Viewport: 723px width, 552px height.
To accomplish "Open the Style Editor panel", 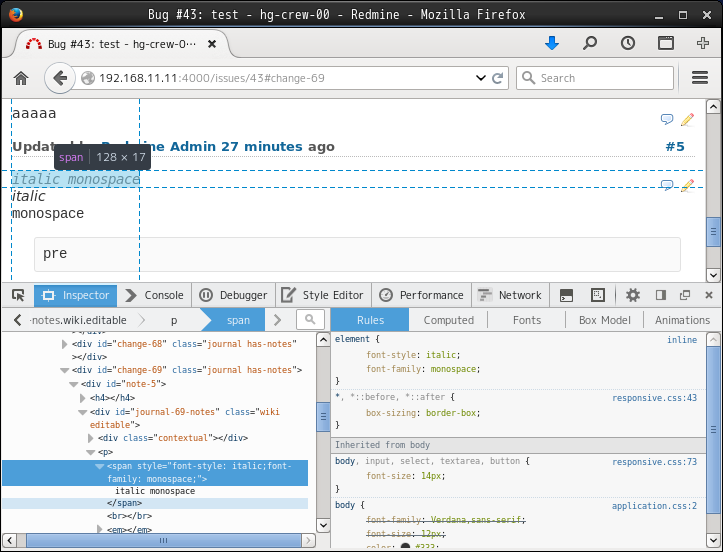I will click(x=324, y=295).
